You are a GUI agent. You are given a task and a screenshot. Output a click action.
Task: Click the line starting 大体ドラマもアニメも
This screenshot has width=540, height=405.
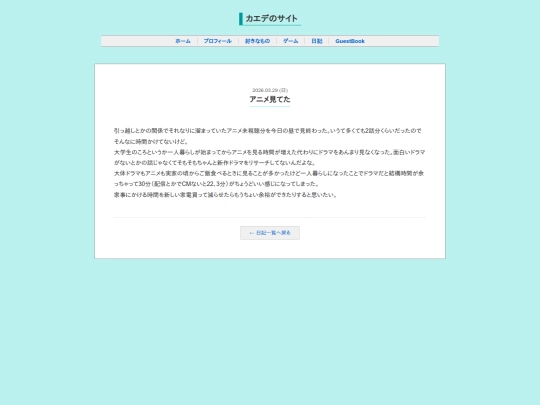point(269,174)
